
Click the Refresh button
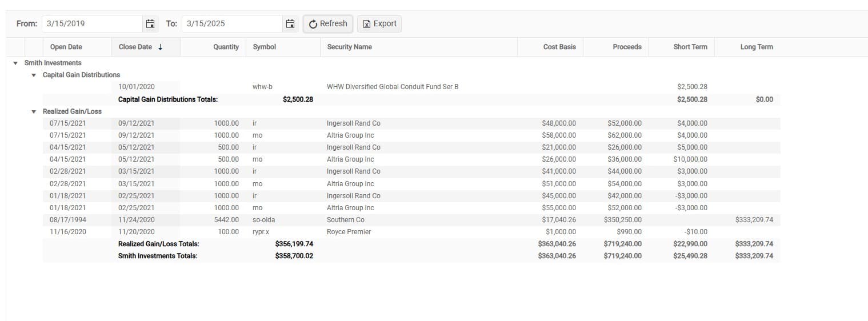[x=328, y=24]
